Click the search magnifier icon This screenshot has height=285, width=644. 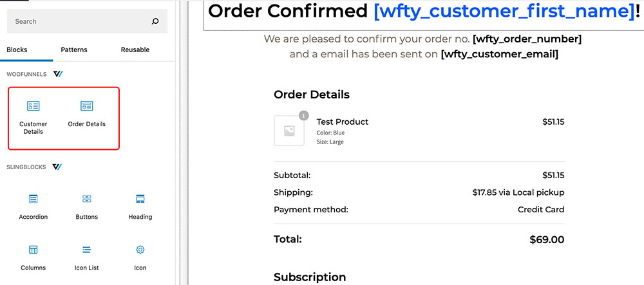point(155,21)
